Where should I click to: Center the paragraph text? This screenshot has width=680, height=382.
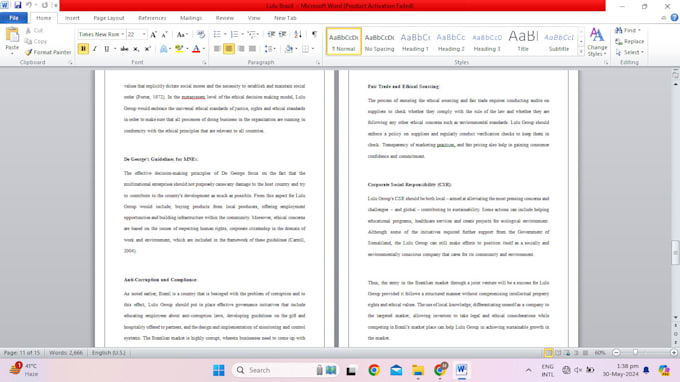pyautogui.click(x=229, y=49)
